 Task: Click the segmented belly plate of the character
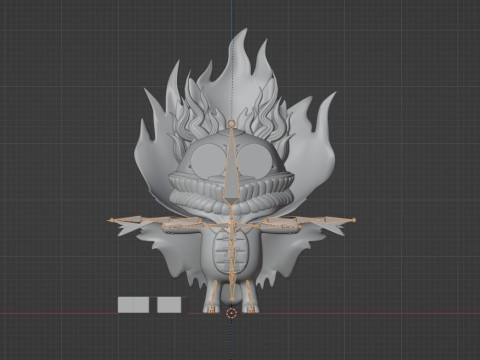click(x=231, y=252)
